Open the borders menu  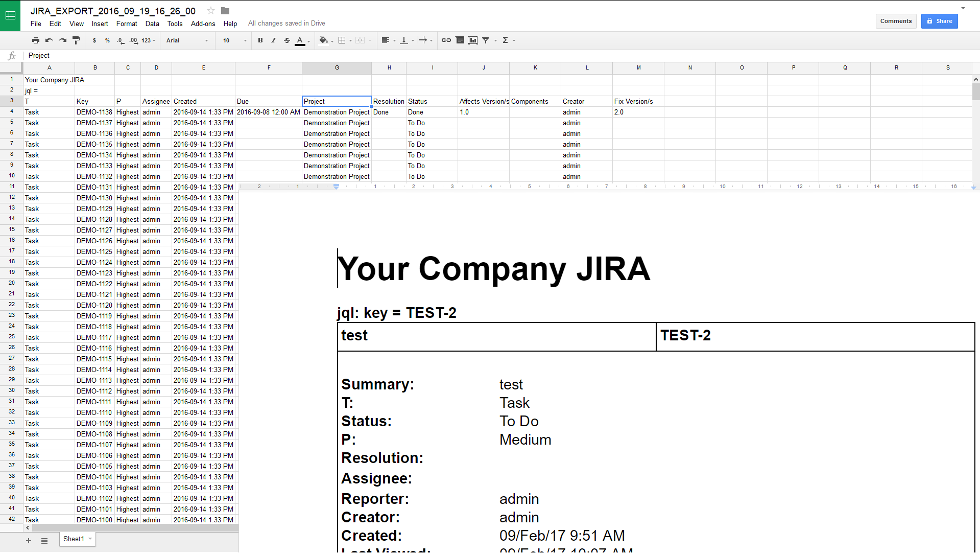click(342, 40)
